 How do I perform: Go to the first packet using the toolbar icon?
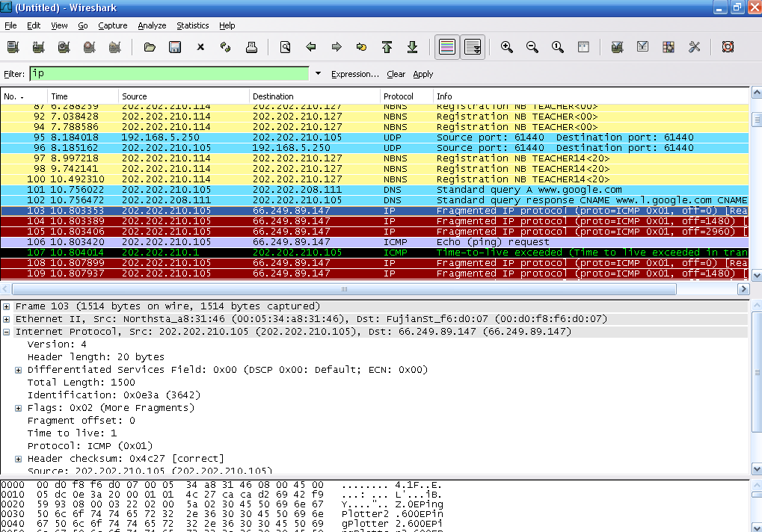tap(387, 46)
